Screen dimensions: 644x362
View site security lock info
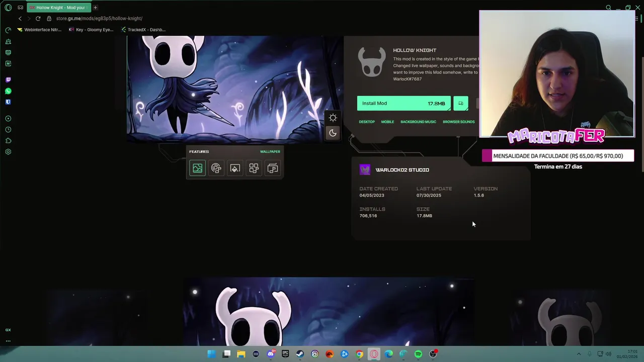pyautogui.click(x=49, y=19)
